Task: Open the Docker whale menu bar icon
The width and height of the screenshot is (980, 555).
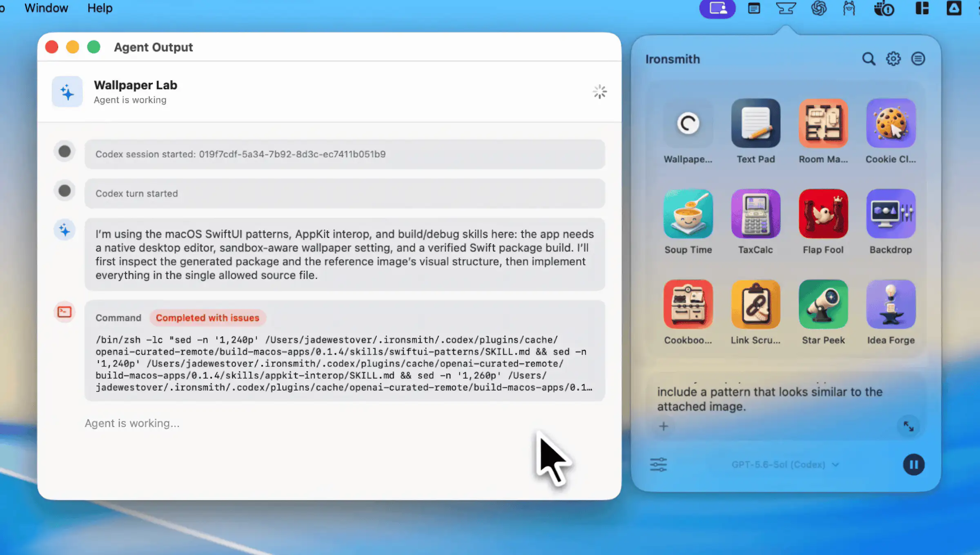Action: [x=884, y=8]
